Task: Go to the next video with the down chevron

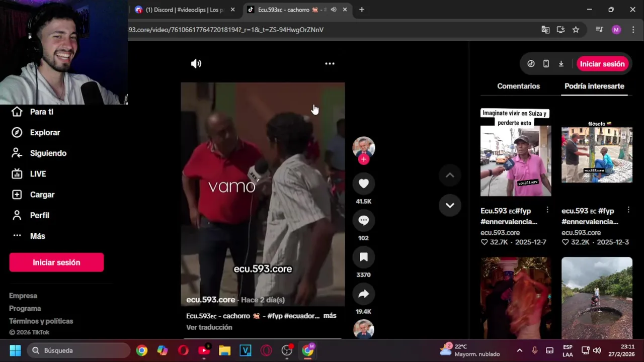Action: (450, 205)
